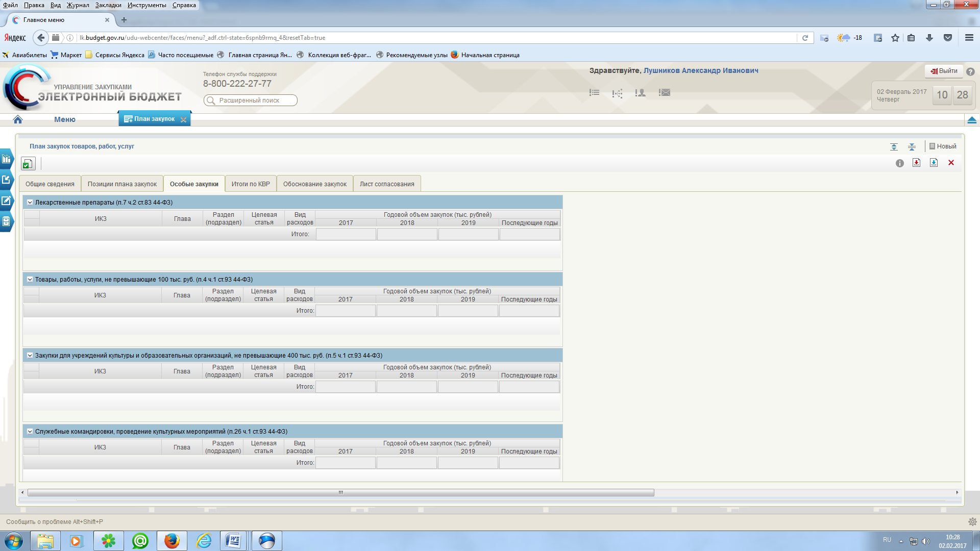This screenshot has height=551, width=980.
Task: Click the Выйти logout button
Action: click(x=944, y=71)
